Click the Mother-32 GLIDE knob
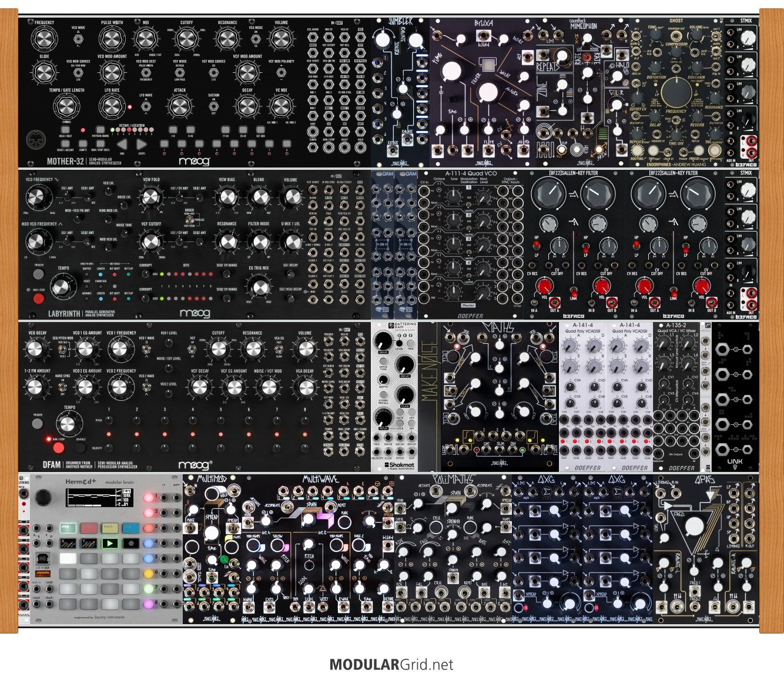 click(x=44, y=73)
